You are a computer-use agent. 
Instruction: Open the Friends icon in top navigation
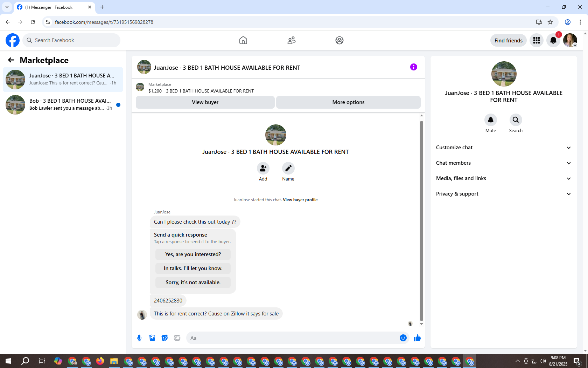pyautogui.click(x=292, y=40)
